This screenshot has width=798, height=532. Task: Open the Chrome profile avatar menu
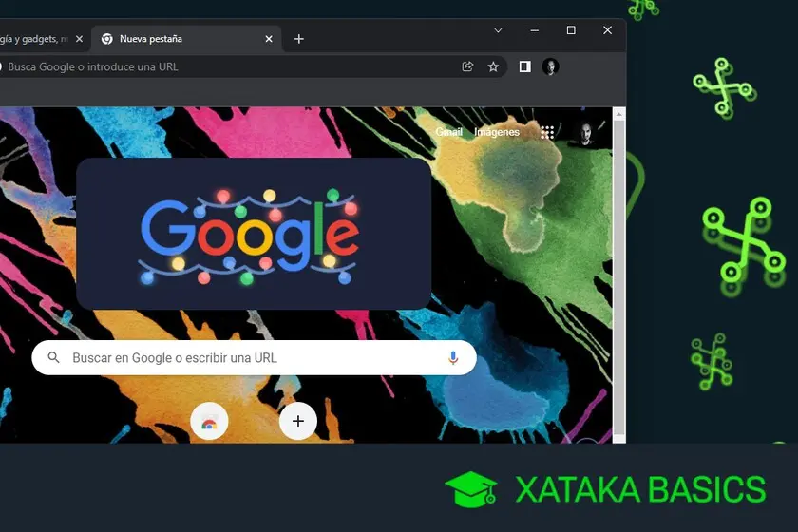coord(550,66)
